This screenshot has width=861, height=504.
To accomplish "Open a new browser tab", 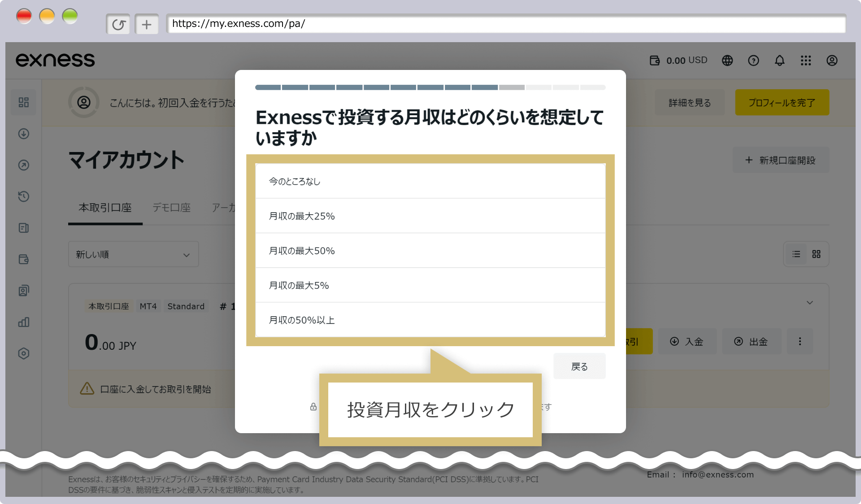I will tap(147, 24).
